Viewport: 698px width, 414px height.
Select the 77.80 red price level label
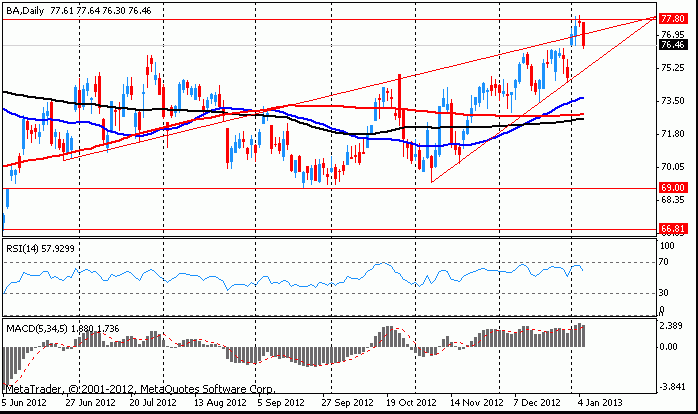[673, 18]
